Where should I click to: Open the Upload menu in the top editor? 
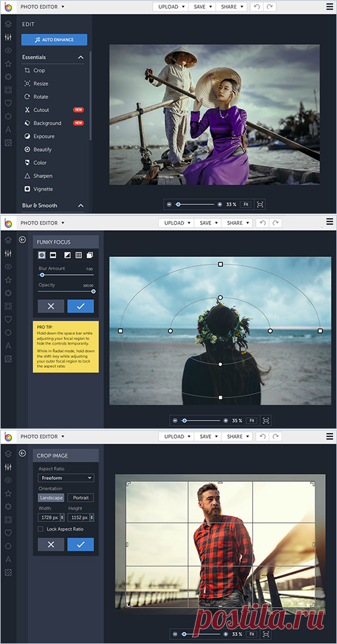[x=170, y=7]
